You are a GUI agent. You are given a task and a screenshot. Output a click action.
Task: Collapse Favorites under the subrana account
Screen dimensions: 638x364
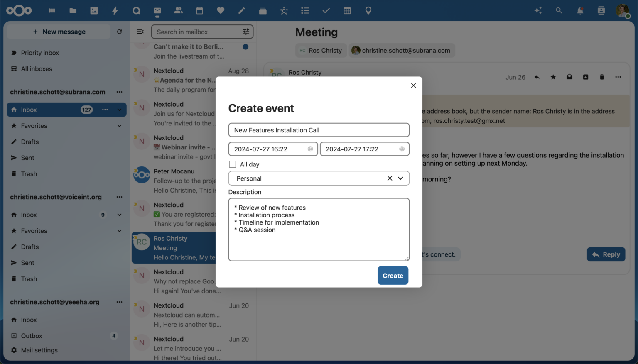tap(119, 125)
